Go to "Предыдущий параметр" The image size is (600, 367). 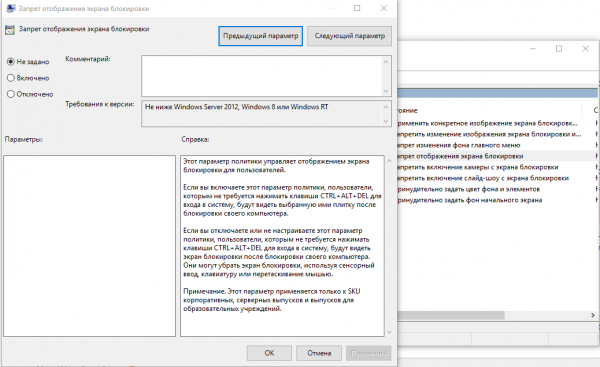tap(261, 36)
